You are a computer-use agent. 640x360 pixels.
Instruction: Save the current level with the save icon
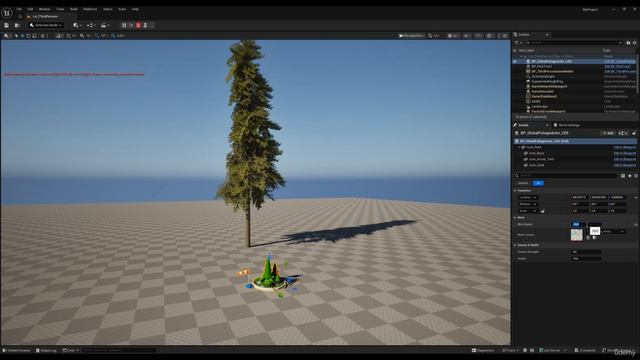coord(7,25)
